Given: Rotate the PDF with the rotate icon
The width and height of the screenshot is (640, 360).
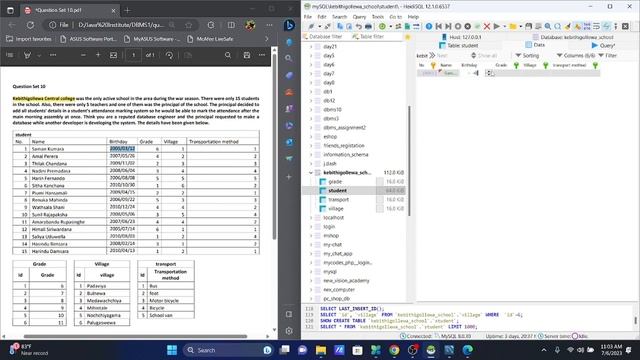Looking at the screenshot, I should [x=169, y=55].
